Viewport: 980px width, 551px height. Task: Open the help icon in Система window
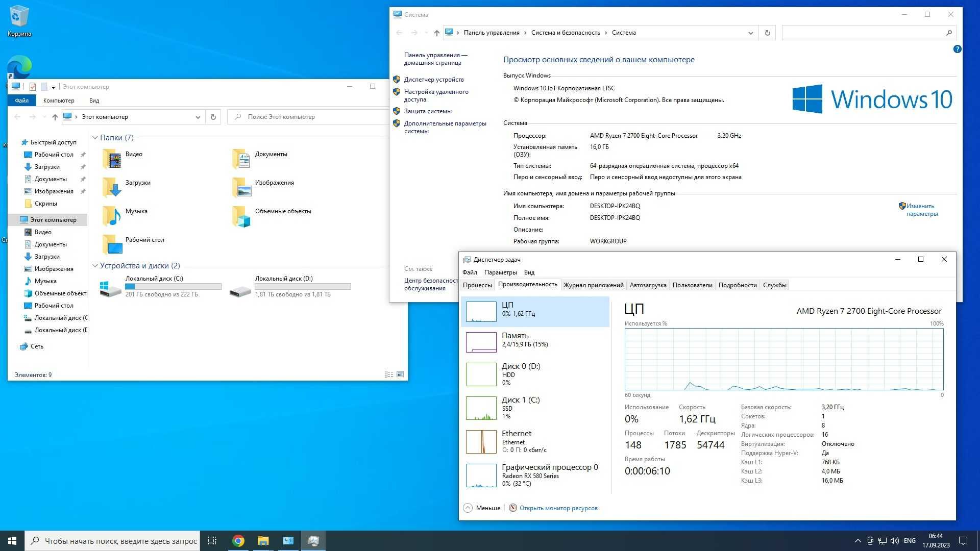(x=957, y=49)
